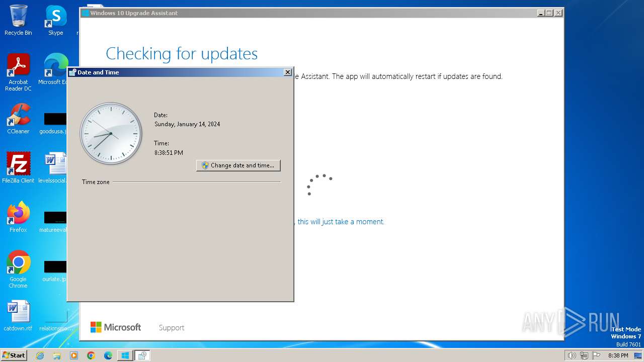
Task: Open the volume speaker tray icon
Action: (x=572, y=355)
